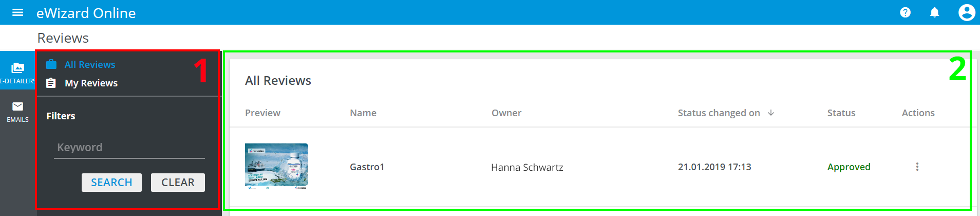980x216 pixels.
Task: Select My Reviews in the sidebar
Action: point(91,83)
